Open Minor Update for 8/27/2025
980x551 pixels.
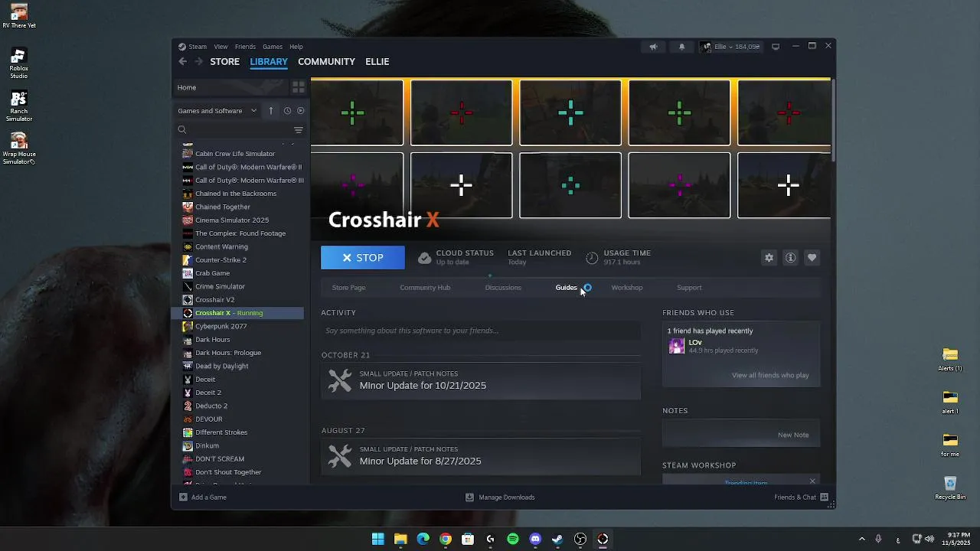(481, 457)
